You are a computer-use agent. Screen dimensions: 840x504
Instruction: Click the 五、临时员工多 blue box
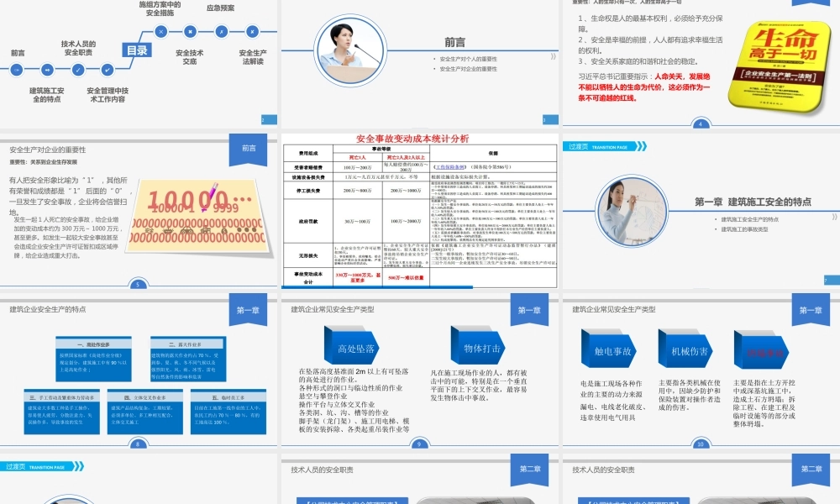pyautogui.click(x=228, y=412)
